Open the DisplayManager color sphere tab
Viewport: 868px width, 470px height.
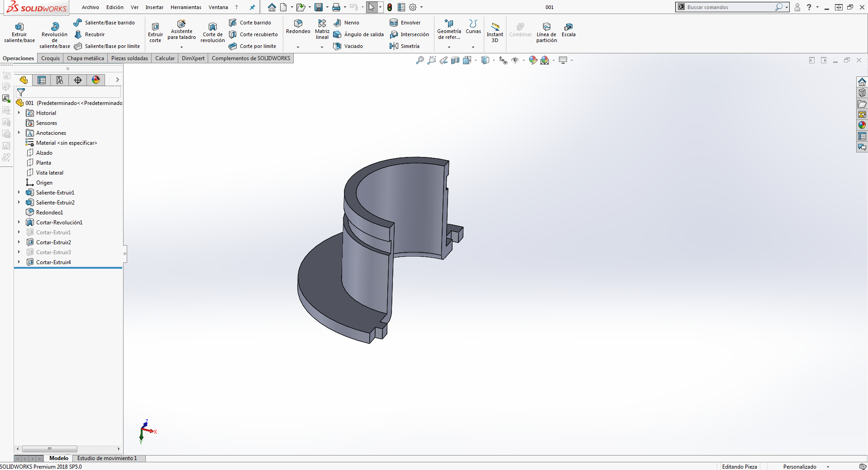point(96,80)
